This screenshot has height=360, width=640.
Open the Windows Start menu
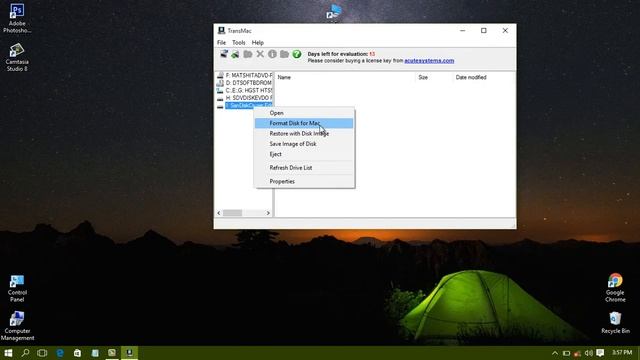pos(8,353)
